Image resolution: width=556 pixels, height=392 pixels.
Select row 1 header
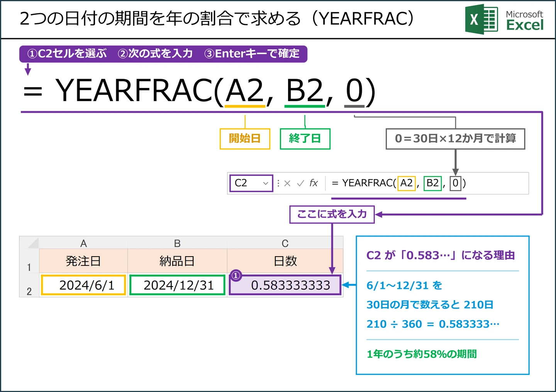pos(29,262)
